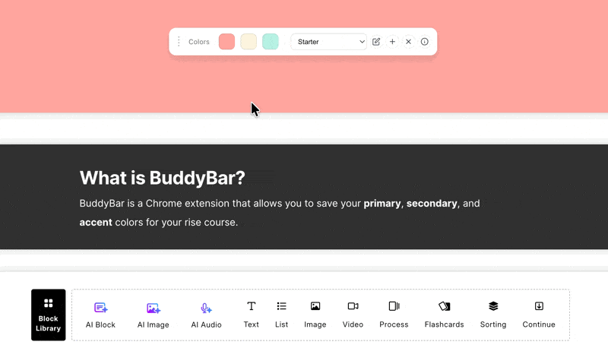Add an Image block

click(x=315, y=315)
